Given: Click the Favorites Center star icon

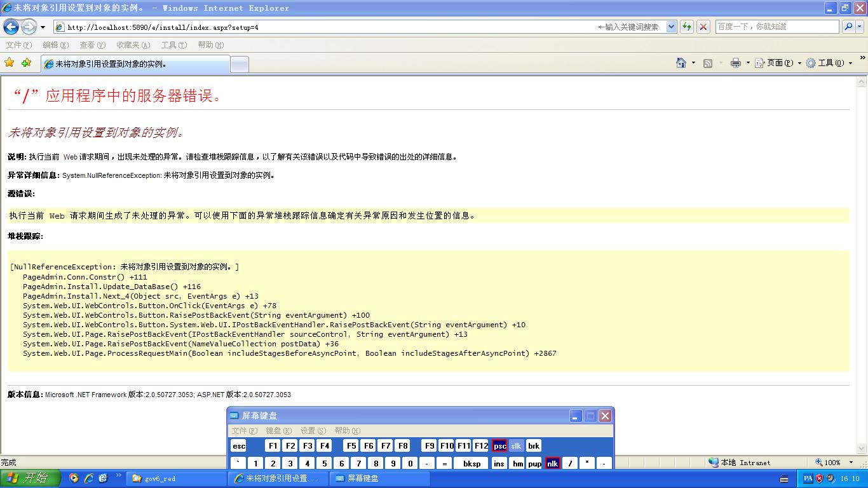Looking at the screenshot, I should (10, 63).
